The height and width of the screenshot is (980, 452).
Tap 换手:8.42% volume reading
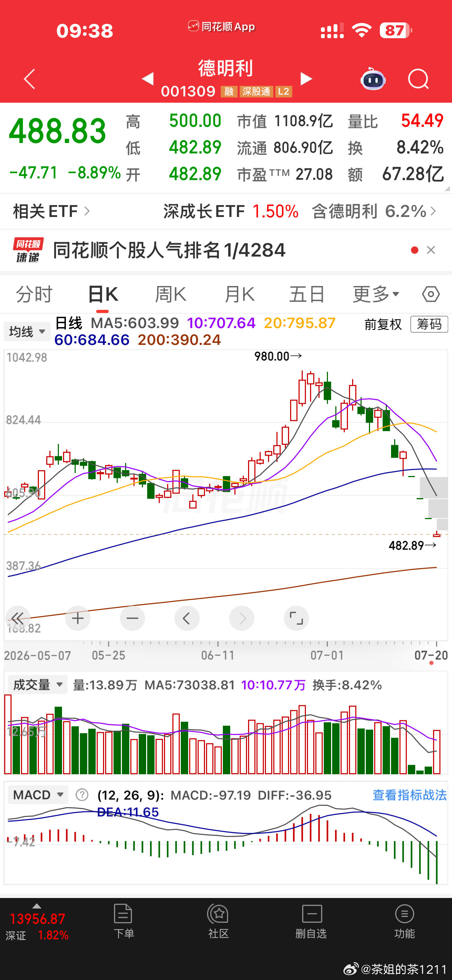click(347, 685)
